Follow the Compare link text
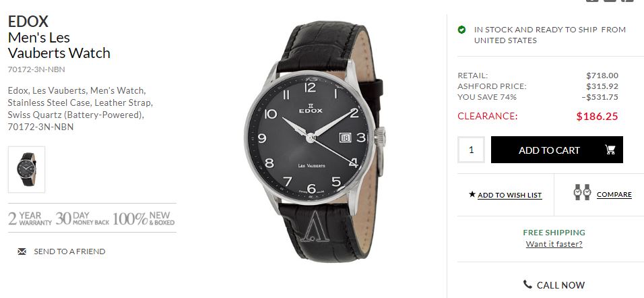Screen dimensions: 644x298 tap(614, 194)
